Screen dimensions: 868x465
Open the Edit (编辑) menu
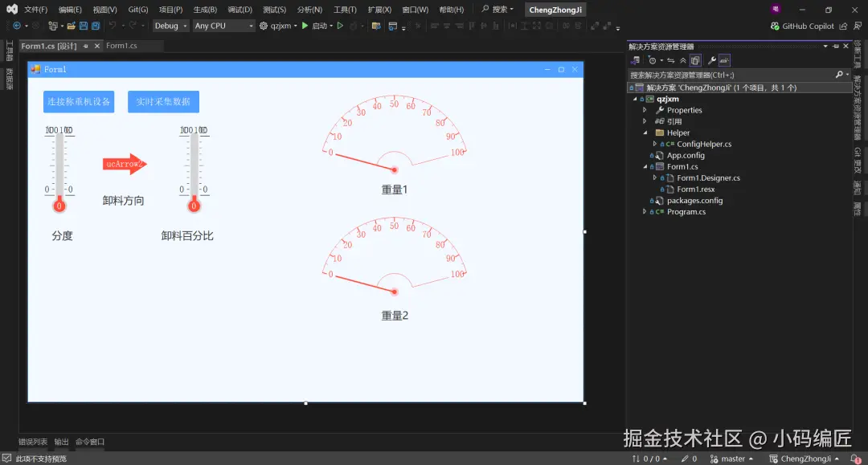pos(70,10)
